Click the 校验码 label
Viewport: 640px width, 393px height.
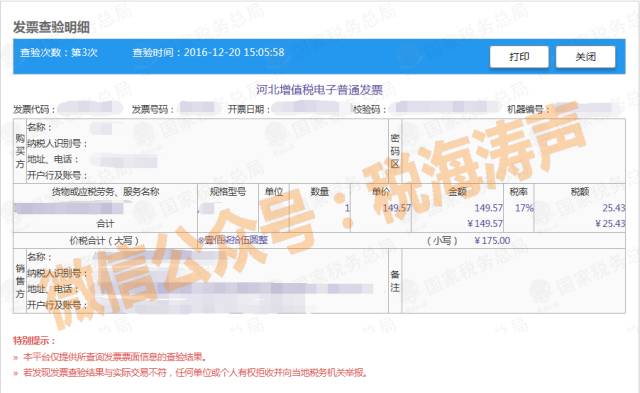click(x=369, y=109)
